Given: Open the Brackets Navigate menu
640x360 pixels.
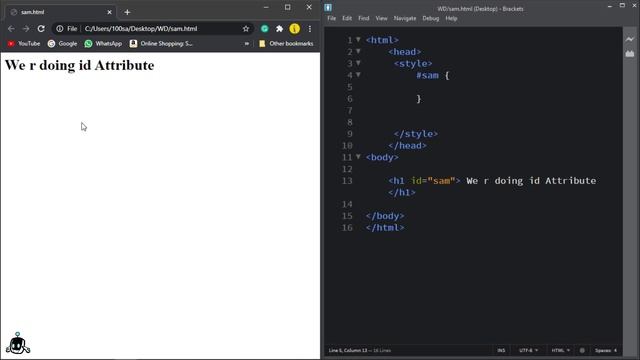Looking at the screenshot, I should coord(405,18).
